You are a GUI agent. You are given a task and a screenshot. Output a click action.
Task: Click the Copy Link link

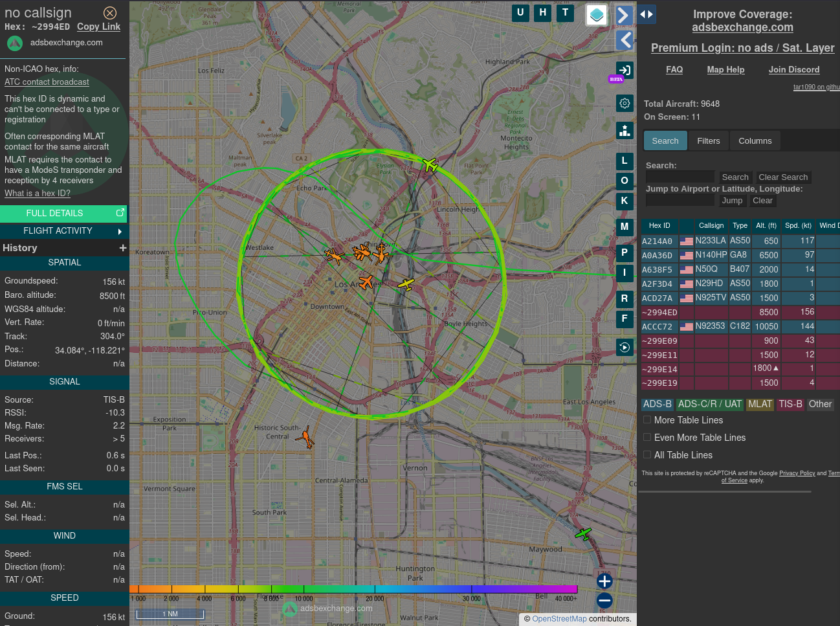coord(98,27)
